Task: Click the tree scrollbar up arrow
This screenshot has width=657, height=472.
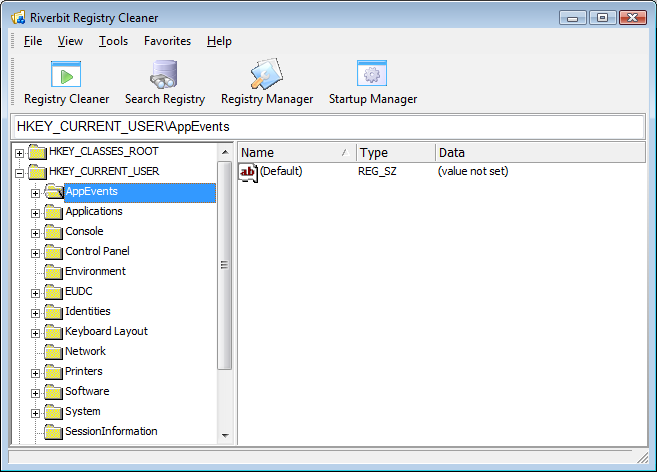Action: coord(225,152)
